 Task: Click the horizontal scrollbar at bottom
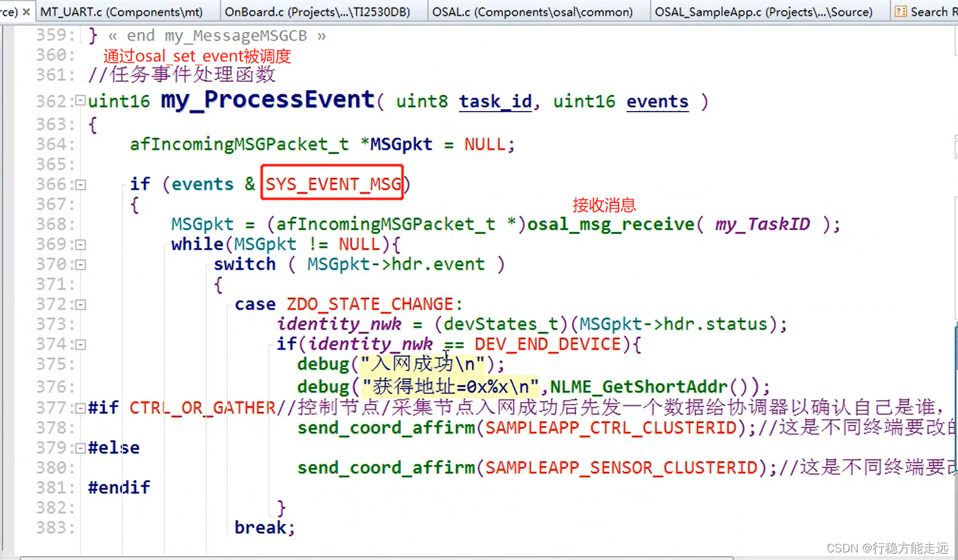(377, 558)
